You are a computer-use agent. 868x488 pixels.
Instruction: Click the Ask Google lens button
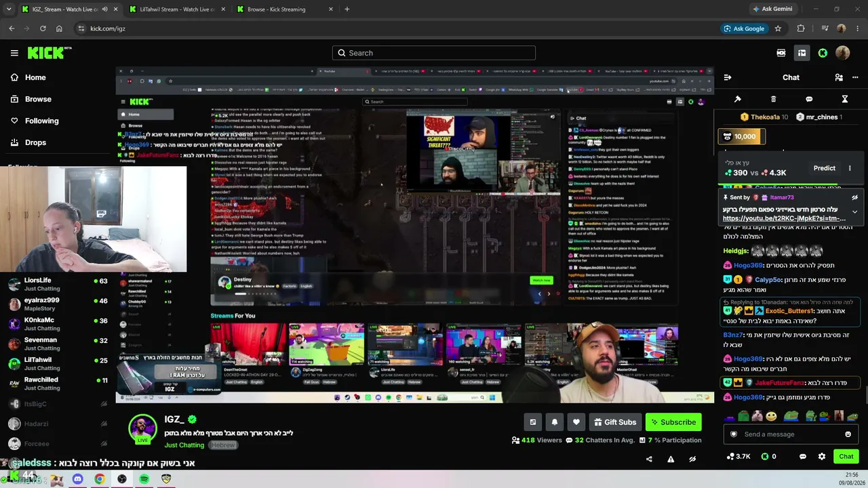744,28
